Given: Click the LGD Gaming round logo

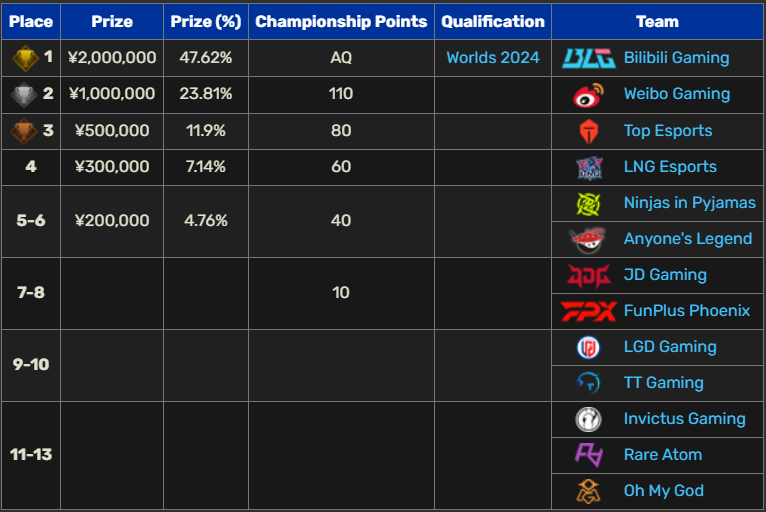Looking at the screenshot, I should click(589, 347).
